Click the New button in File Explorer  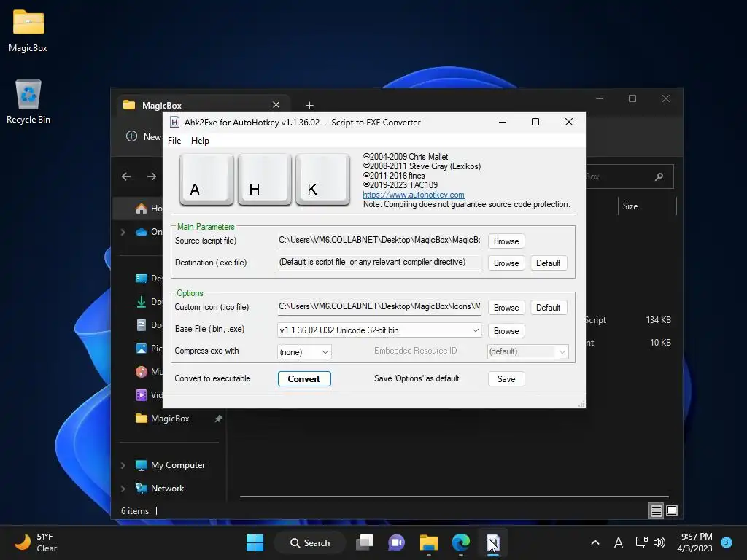coord(144,136)
